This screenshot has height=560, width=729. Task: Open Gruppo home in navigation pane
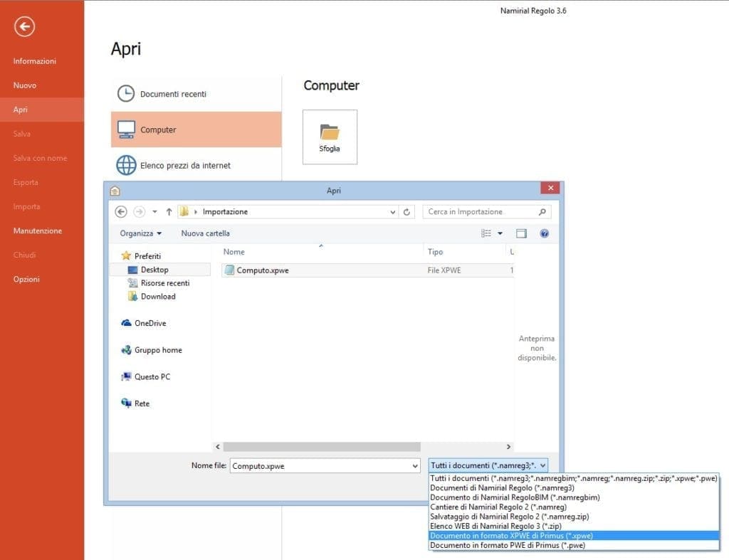pyautogui.click(x=152, y=350)
